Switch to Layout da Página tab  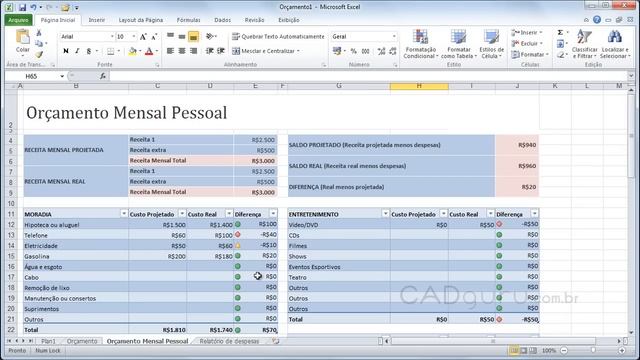pyautogui.click(x=141, y=20)
